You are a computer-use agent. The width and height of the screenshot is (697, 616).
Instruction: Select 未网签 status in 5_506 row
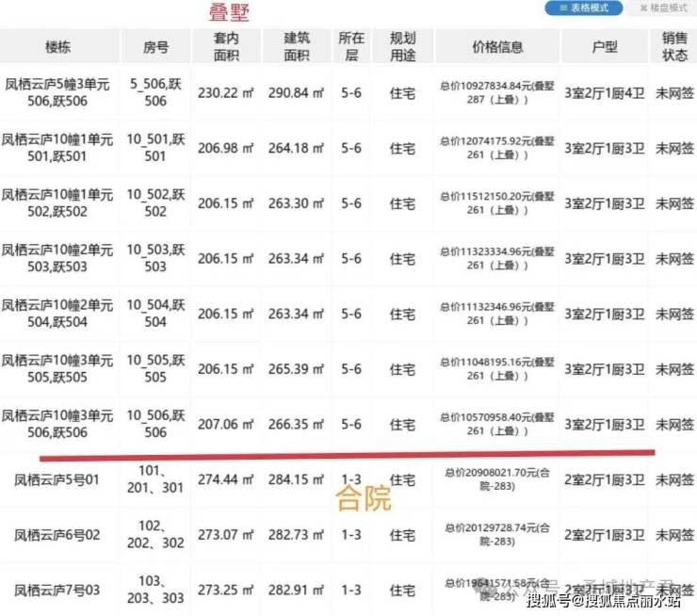[674, 93]
